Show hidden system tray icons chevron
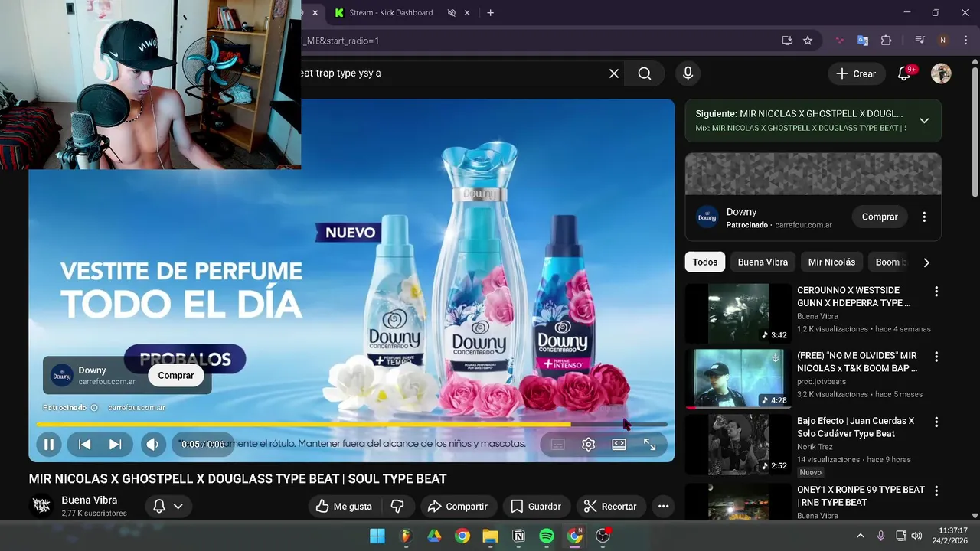 [x=860, y=536]
